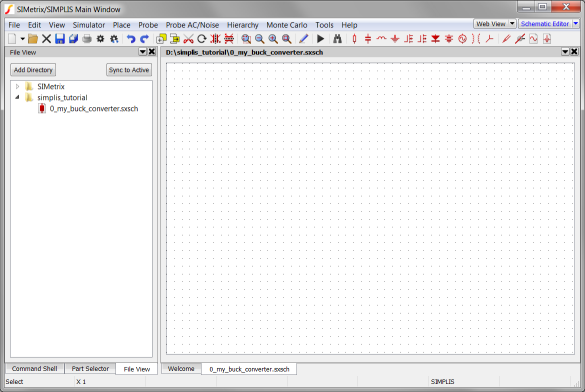Switch to the File View tab
Image resolution: width=585 pixels, height=392 pixels.
[137, 369]
